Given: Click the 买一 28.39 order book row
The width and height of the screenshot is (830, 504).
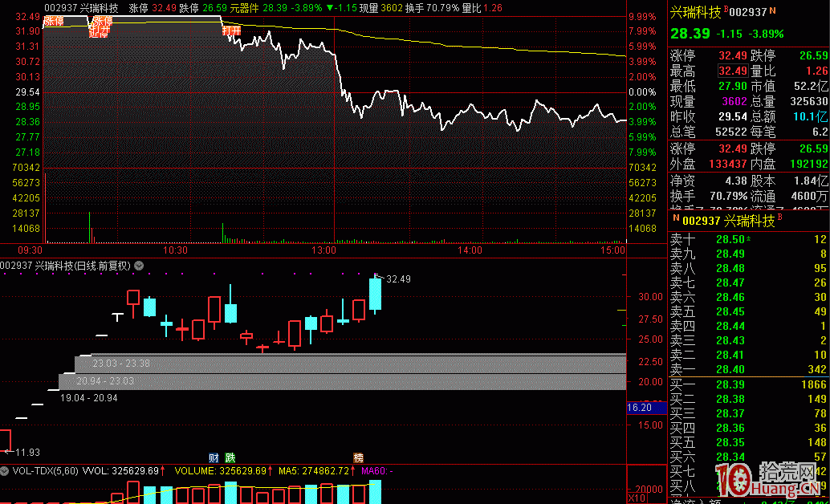Looking at the screenshot, I should 748,385.
